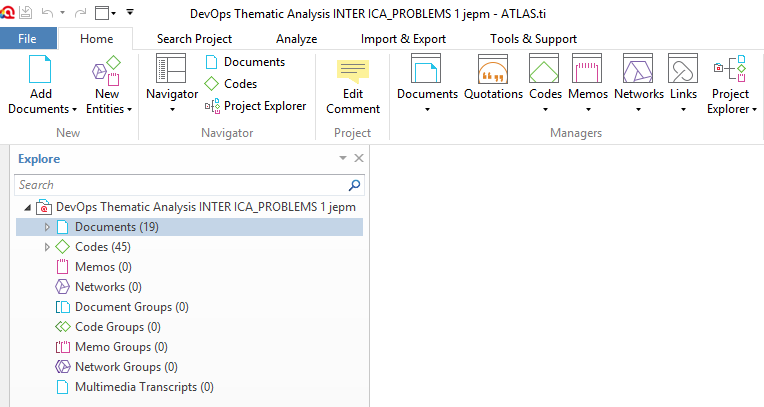This screenshot has height=407, width=764.
Task: Open the Links manager icon
Action: [683, 69]
